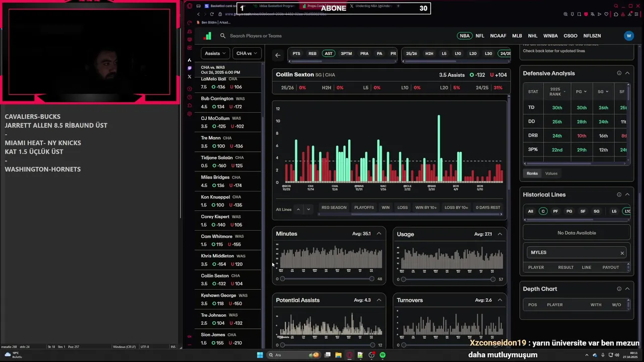
Task: Open File Explorer from taskbar
Action: tap(338, 355)
